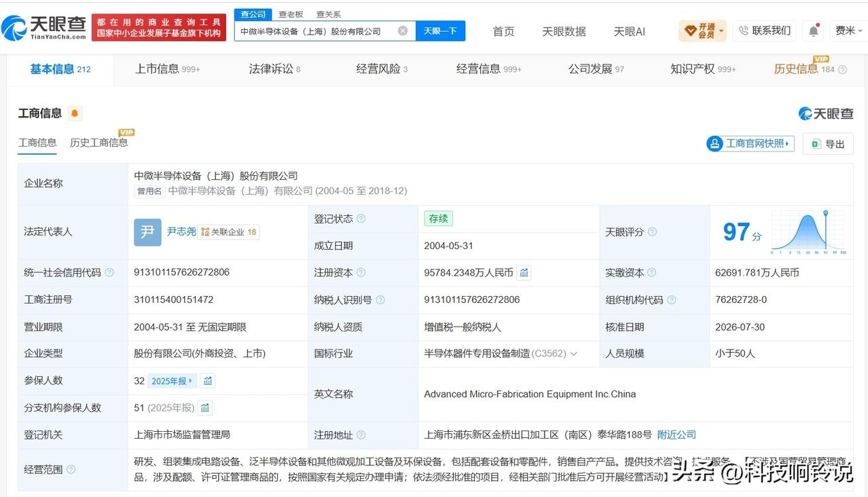Click the 成立日期 2004-05-31 value
Image resolution: width=868 pixels, height=497 pixels.
point(449,246)
